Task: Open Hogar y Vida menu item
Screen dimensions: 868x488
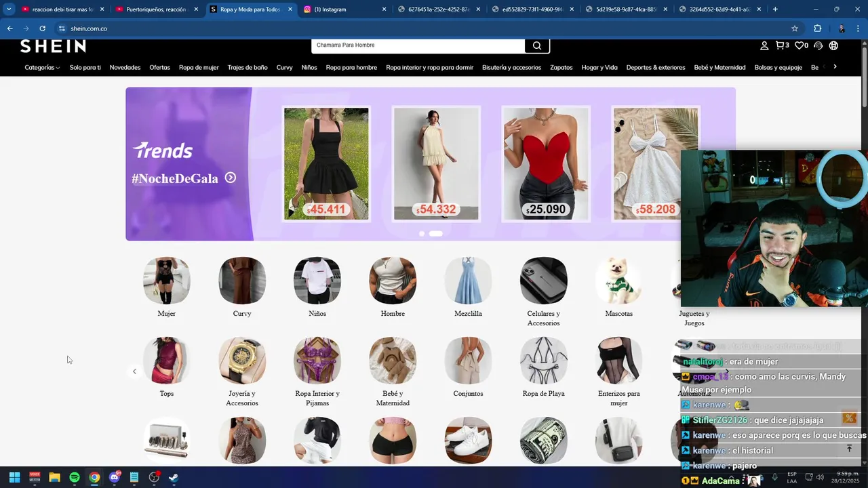Action: (x=599, y=67)
